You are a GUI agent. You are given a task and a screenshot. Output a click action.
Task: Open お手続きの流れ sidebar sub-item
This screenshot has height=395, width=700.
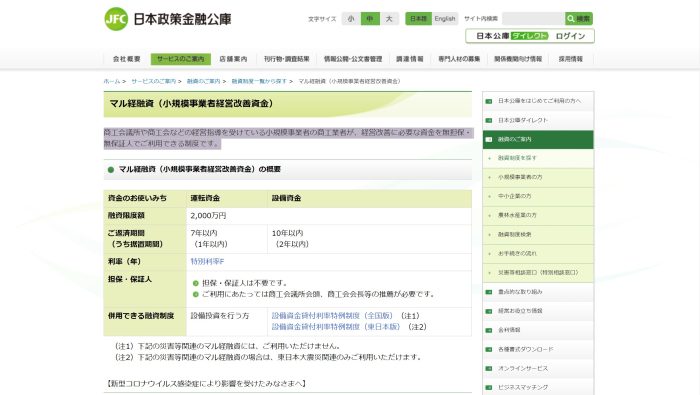pyautogui.click(x=538, y=254)
